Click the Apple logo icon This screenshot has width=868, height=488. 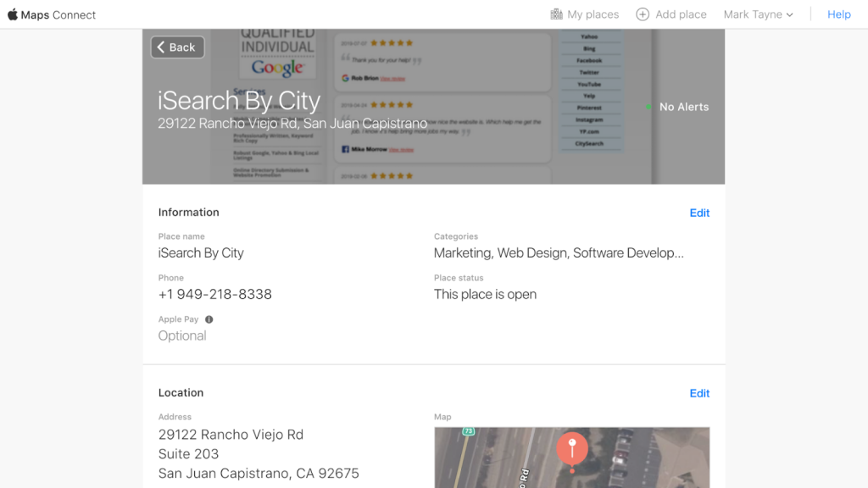click(12, 14)
